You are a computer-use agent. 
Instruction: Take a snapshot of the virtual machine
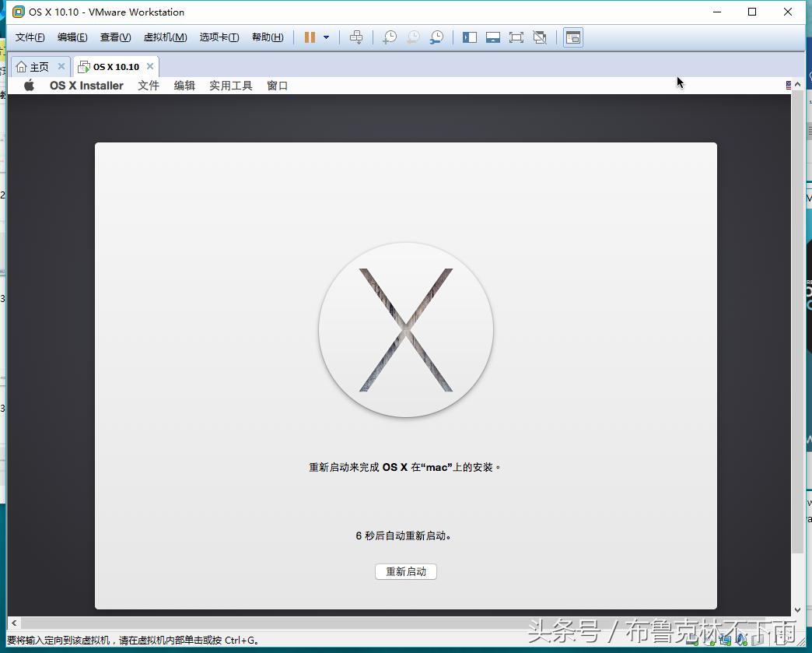click(389, 37)
